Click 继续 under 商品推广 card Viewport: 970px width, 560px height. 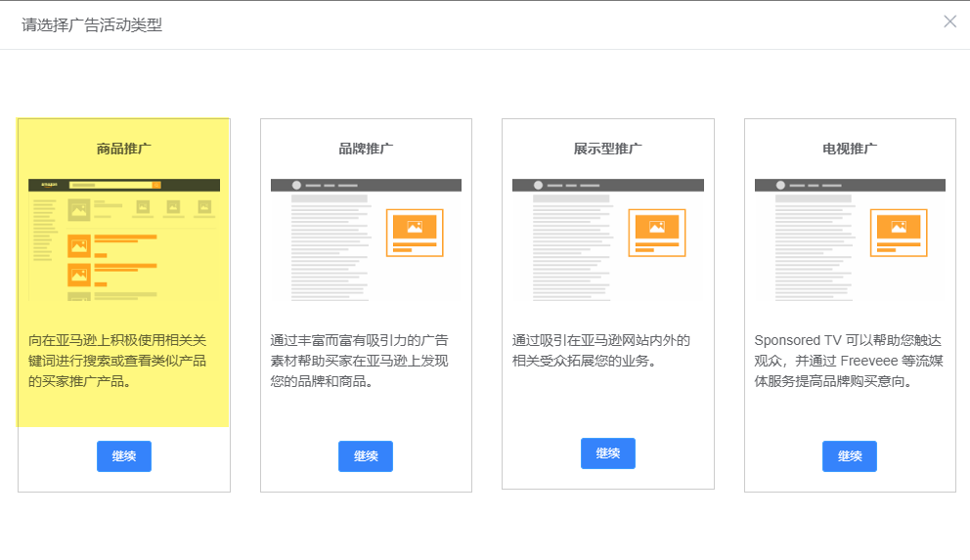tap(124, 456)
